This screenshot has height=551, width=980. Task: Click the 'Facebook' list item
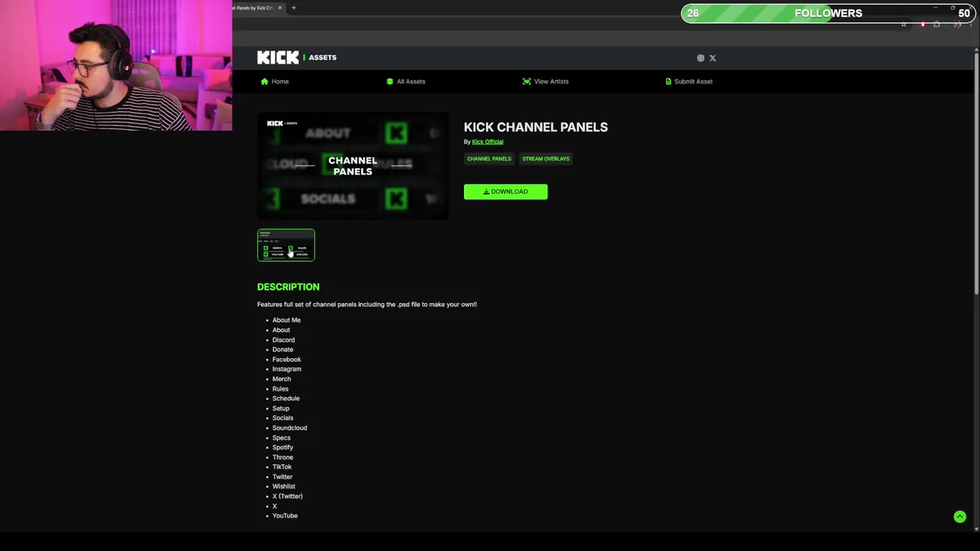(x=286, y=360)
